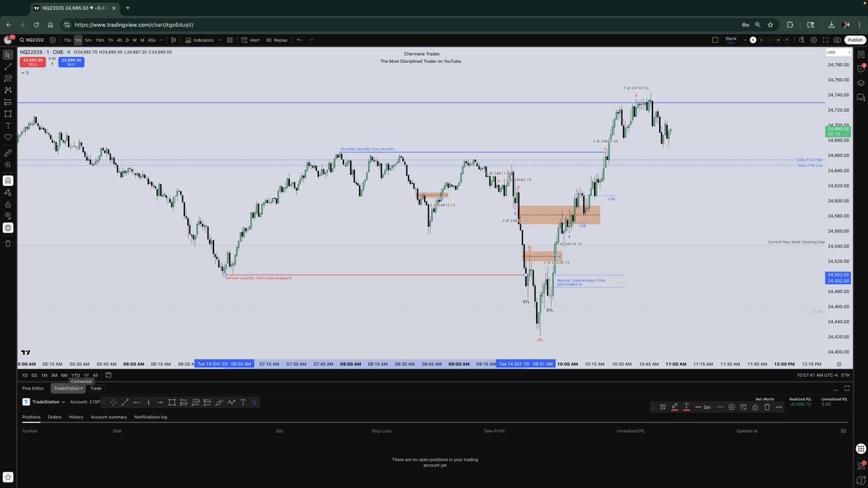This screenshot has height=488, width=868.
Task: Open the Alert button
Action: (251, 40)
